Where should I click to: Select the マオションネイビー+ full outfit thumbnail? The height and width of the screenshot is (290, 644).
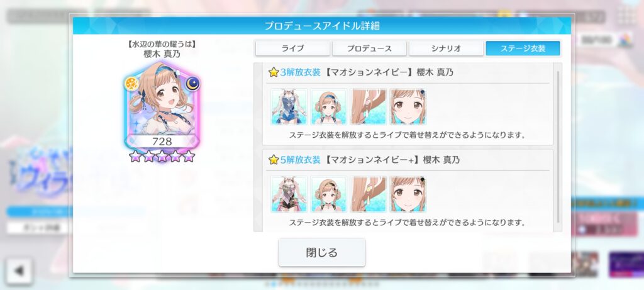point(289,194)
